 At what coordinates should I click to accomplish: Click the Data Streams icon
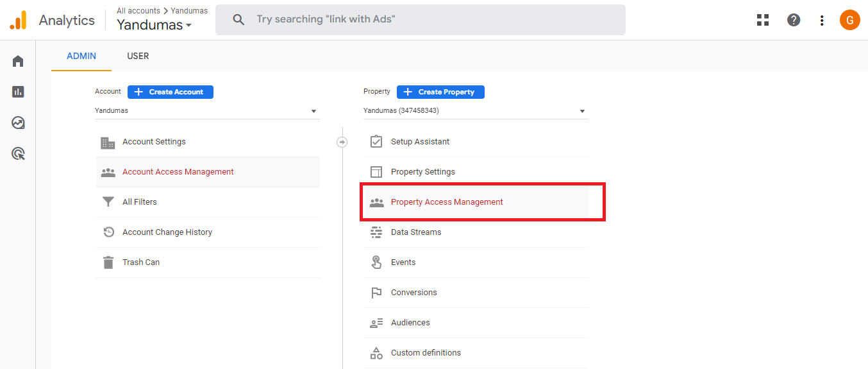376,232
